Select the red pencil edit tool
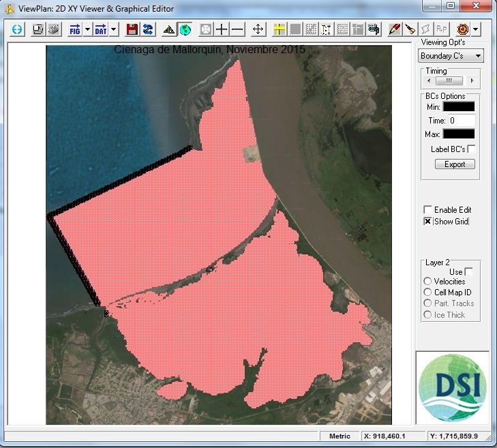497x448 pixels. coord(395,29)
